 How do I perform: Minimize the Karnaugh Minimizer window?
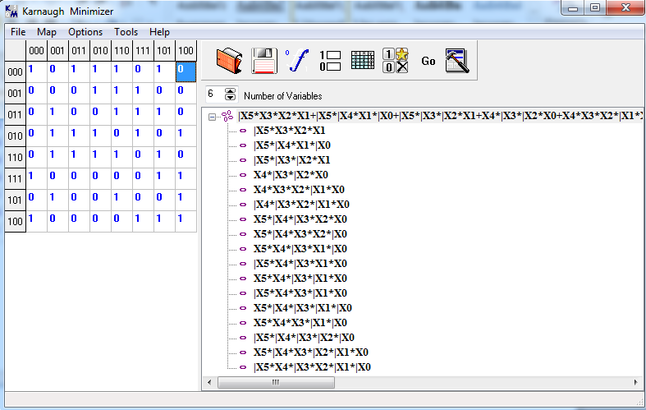pyautogui.click(x=573, y=8)
